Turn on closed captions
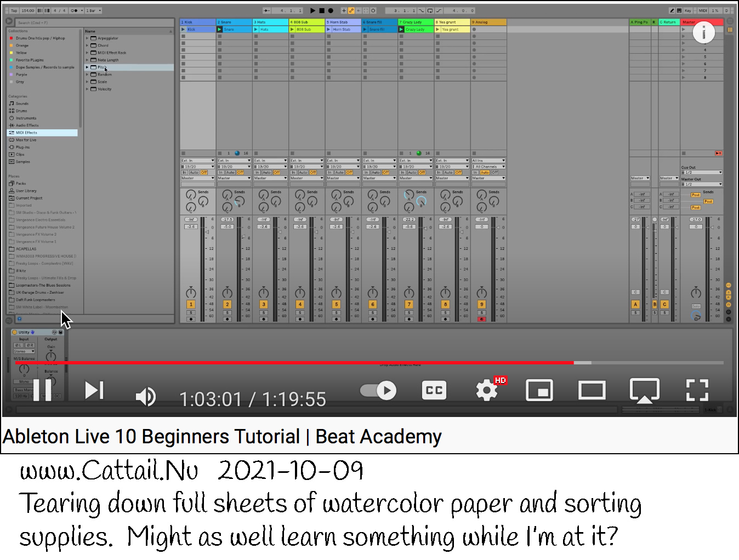This screenshot has height=560, width=739. pos(434,390)
